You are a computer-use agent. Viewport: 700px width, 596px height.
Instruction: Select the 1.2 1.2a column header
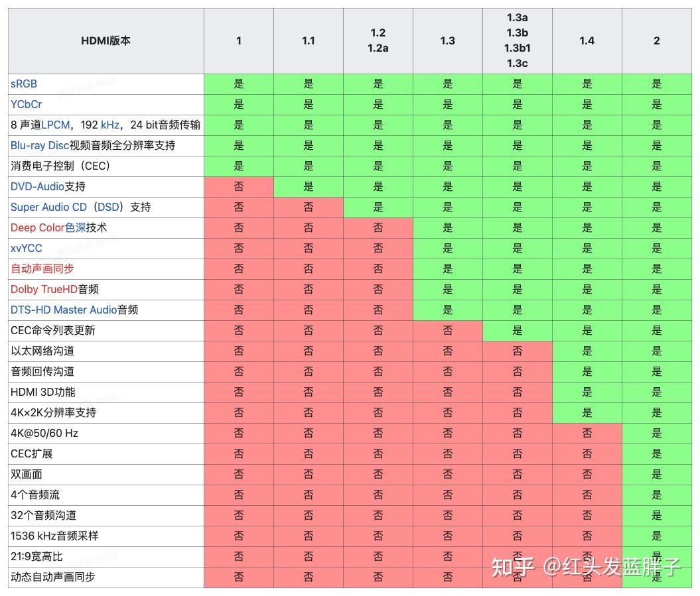coord(378,40)
